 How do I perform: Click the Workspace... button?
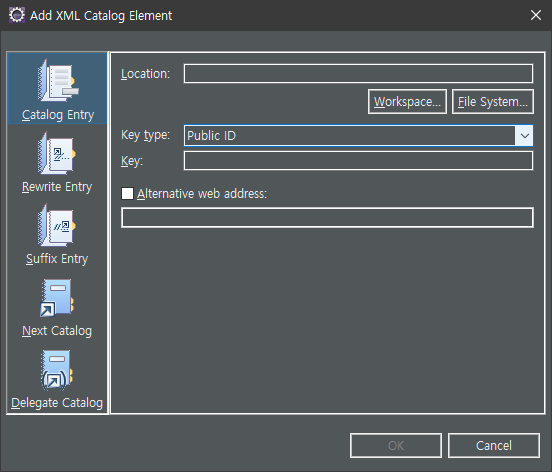pos(407,102)
